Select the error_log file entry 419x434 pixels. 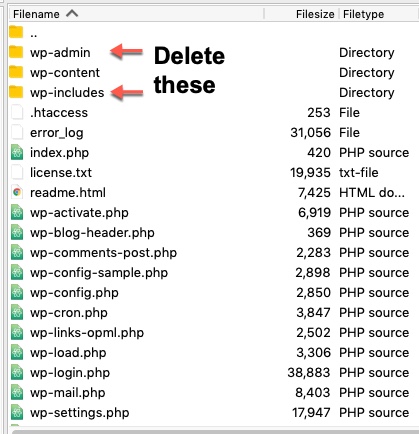coord(213,132)
